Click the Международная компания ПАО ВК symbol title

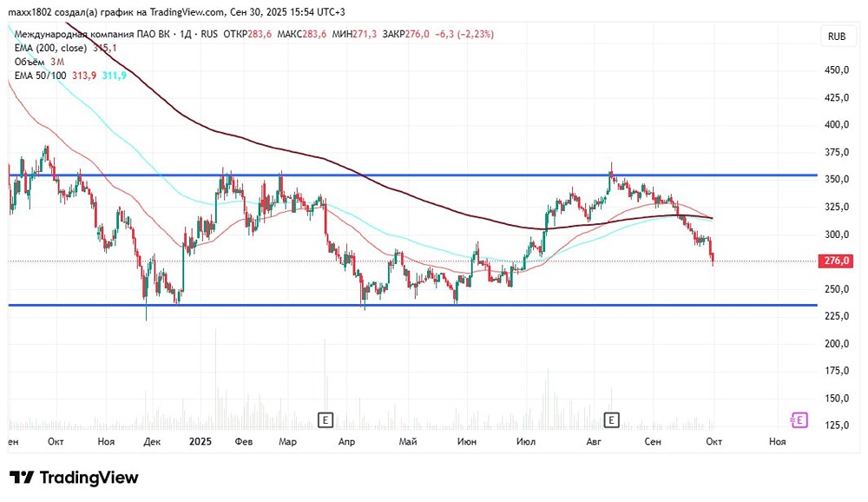pyautogui.click(x=93, y=34)
